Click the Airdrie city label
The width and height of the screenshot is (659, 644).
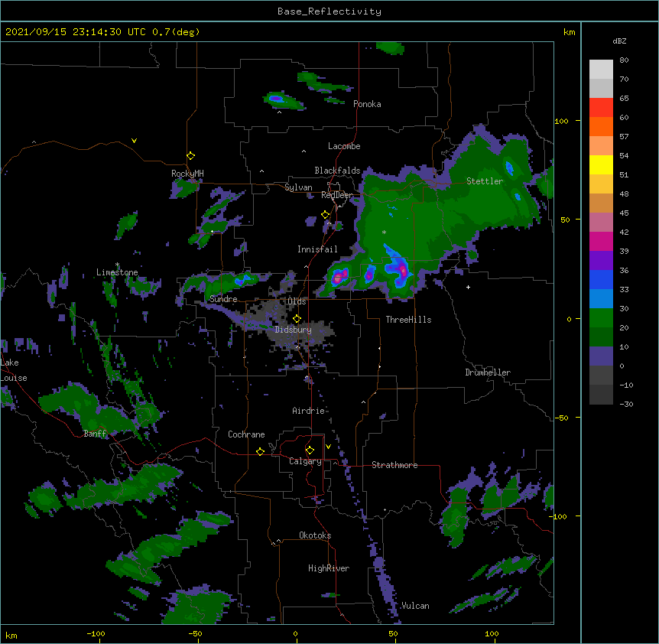pyautogui.click(x=309, y=411)
